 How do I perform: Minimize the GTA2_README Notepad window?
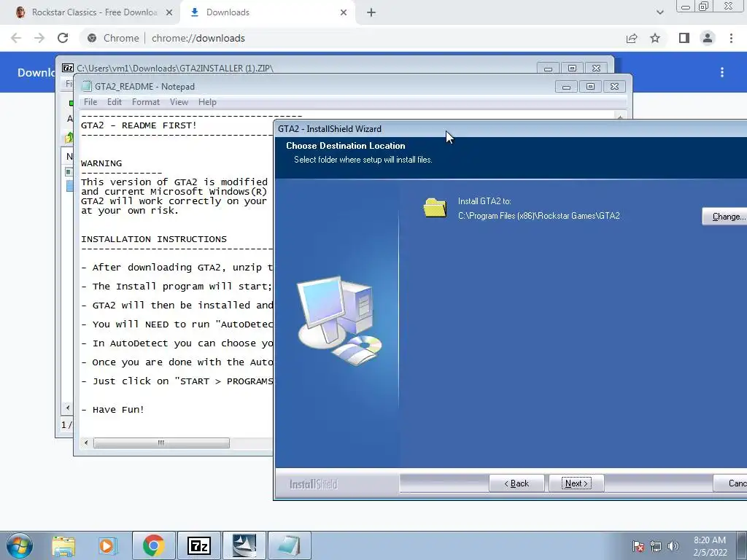click(x=566, y=87)
